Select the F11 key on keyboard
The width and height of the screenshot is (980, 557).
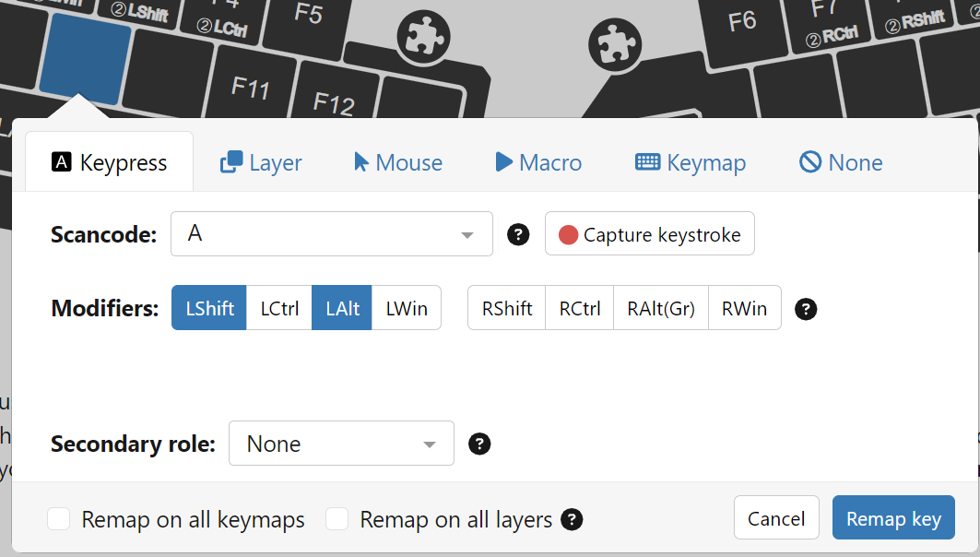tap(250, 89)
